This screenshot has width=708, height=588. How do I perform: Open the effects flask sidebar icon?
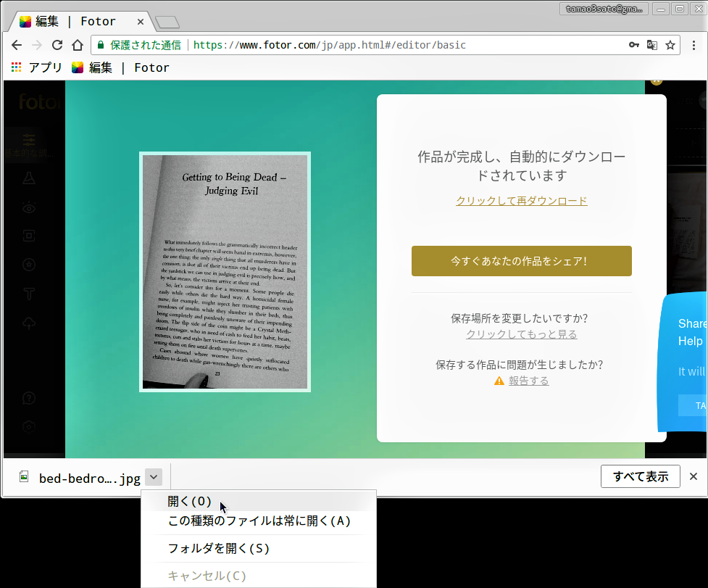pos(29,178)
